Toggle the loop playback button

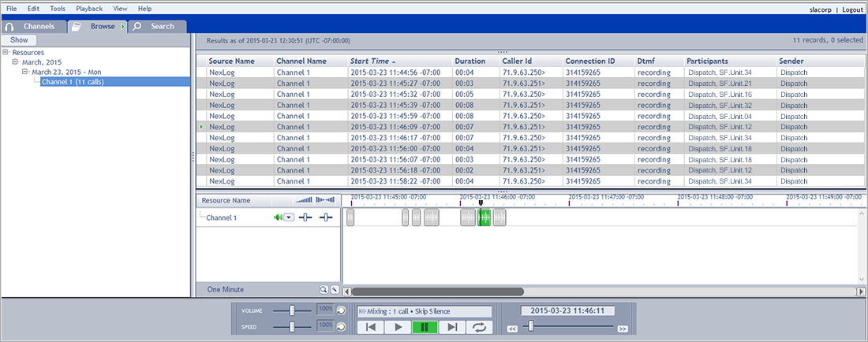point(478,327)
